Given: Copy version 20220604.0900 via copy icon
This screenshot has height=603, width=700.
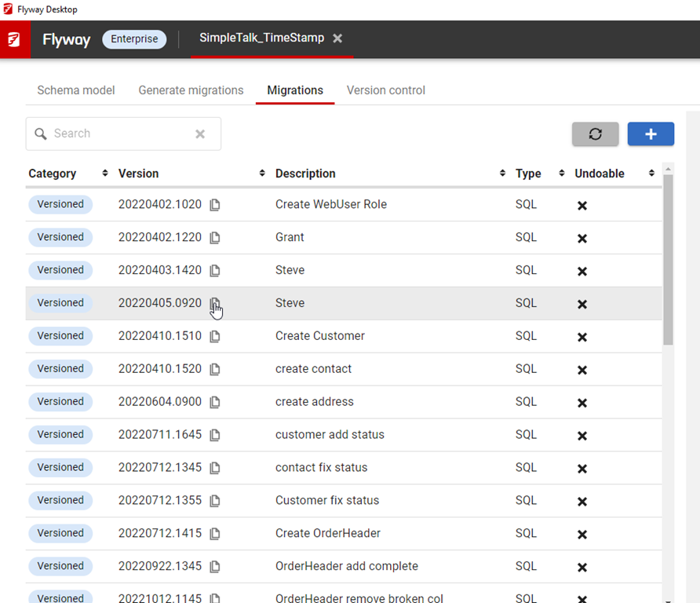Looking at the screenshot, I should point(215,402).
